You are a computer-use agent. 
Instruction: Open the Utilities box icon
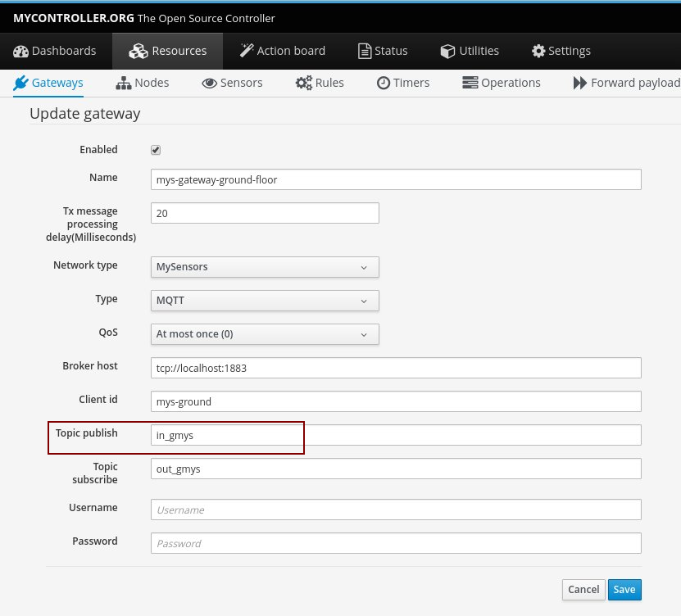(447, 51)
